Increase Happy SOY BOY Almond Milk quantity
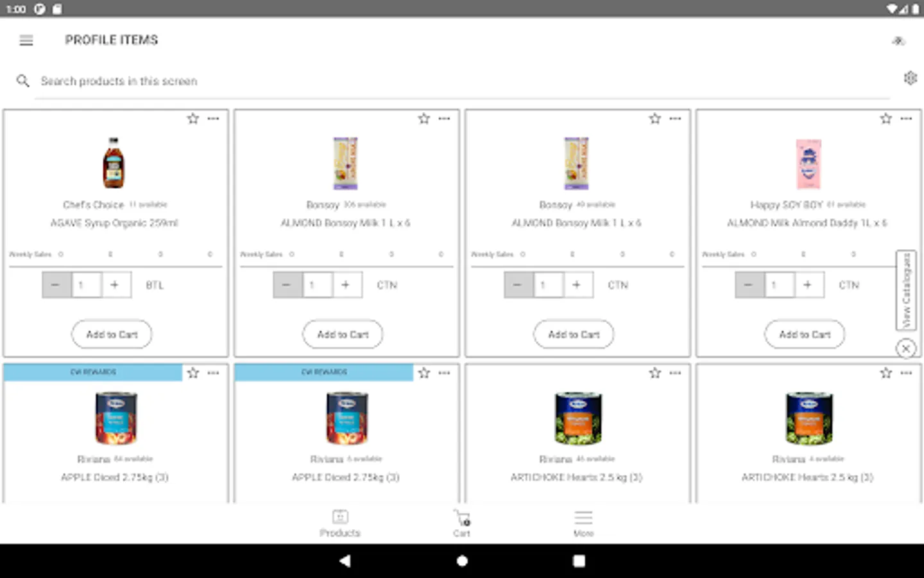 (x=808, y=285)
